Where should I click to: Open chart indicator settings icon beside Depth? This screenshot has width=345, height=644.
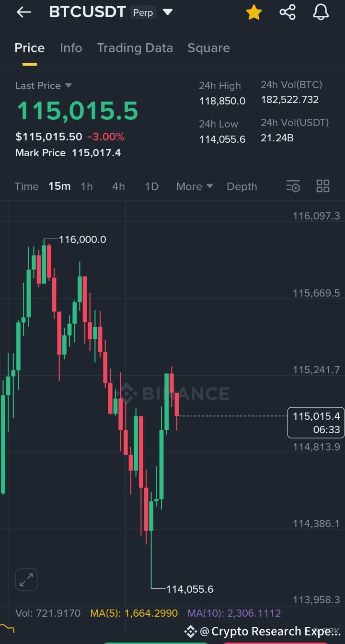click(x=293, y=186)
